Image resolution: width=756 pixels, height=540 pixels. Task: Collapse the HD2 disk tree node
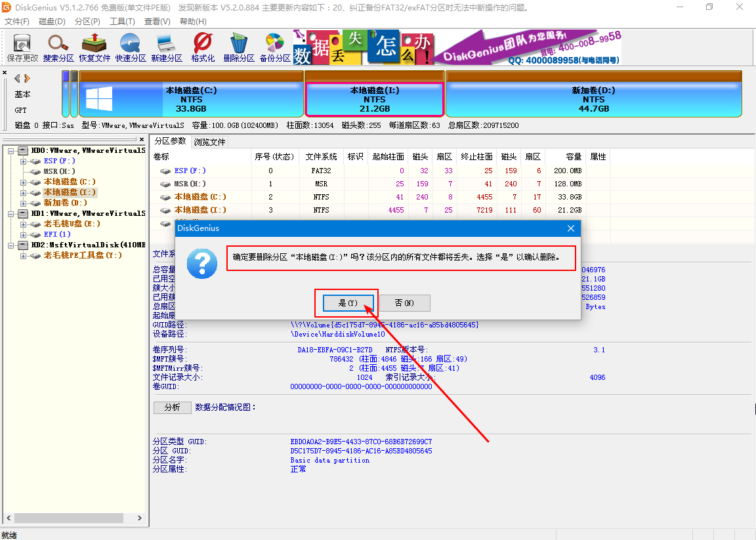pyautogui.click(x=10, y=245)
